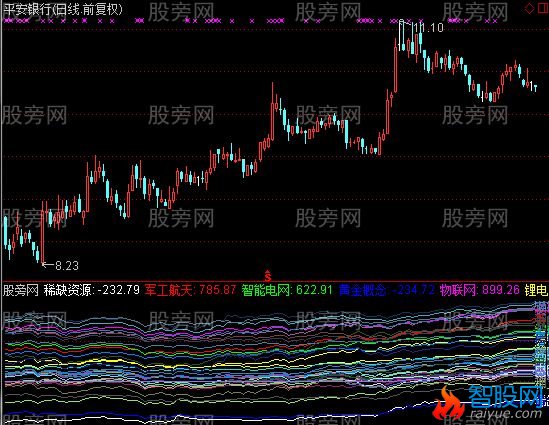The width and height of the screenshot is (549, 425).
Task: Click the 军工航天 indicator value 785.87
Action: coord(217,290)
